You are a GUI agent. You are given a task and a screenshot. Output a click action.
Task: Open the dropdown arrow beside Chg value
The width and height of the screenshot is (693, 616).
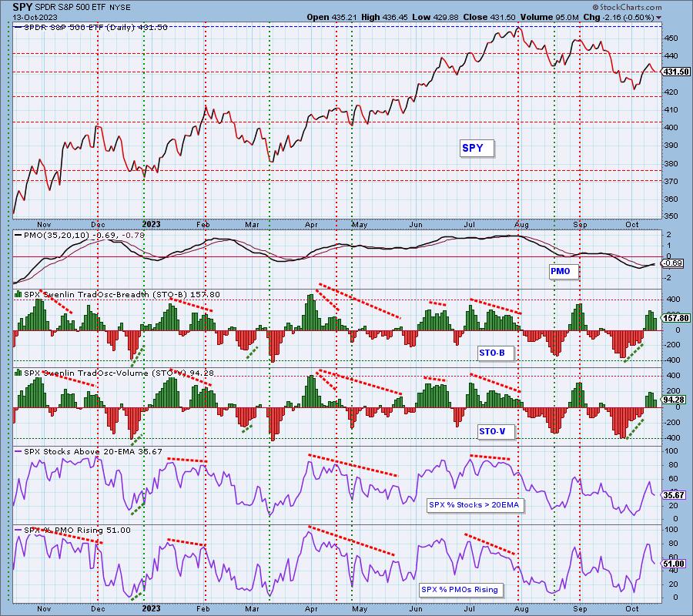659,18
